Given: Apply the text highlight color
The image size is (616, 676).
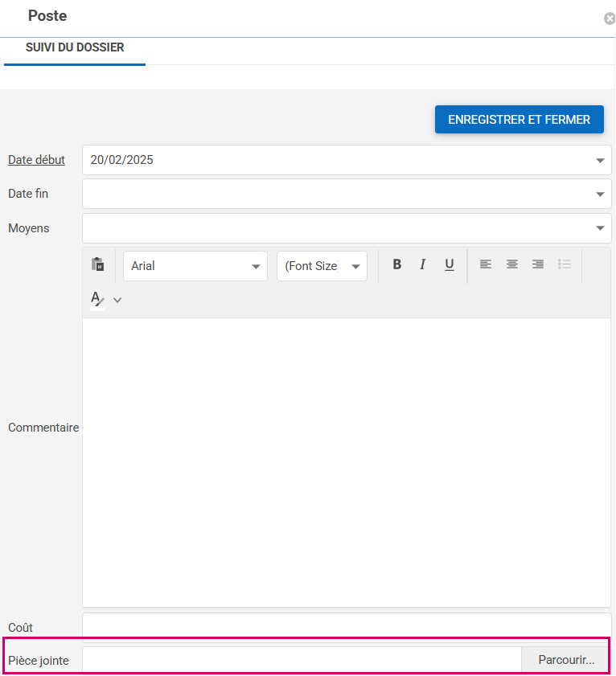Looking at the screenshot, I should pyautogui.click(x=97, y=300).
